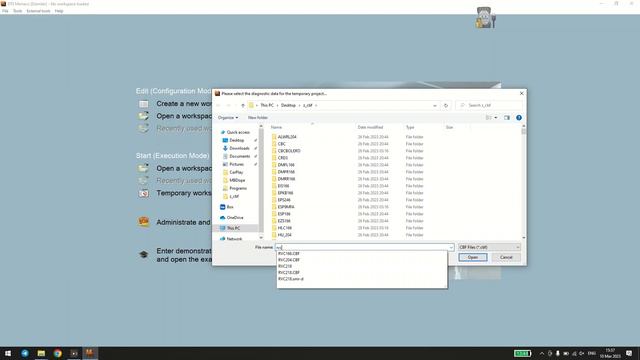The width and height of the screenshot is (640, 360).
Task: Select the CBC folder in file list
Action: coord(282,144)
